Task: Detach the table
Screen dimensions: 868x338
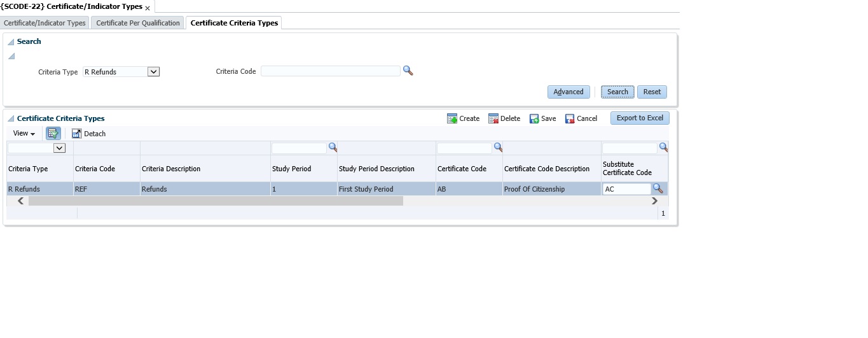Action: point(88,134)
